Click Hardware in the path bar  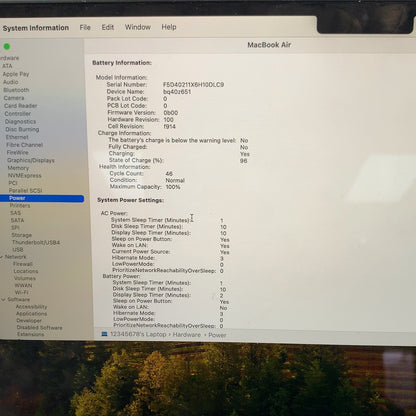pos(187,334)
